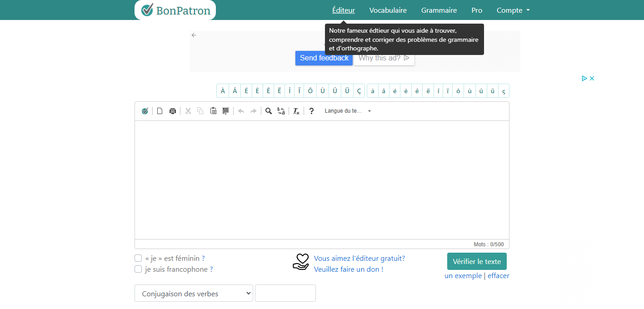644x309 pixels.
Task: Open the Langue du texte dropdown
Action: point(347,111)
